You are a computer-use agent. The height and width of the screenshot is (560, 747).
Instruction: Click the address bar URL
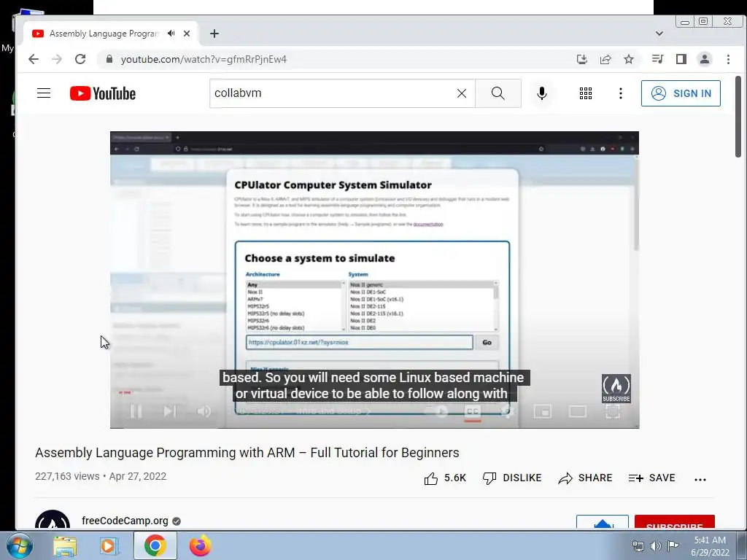[x=204, y=60]
